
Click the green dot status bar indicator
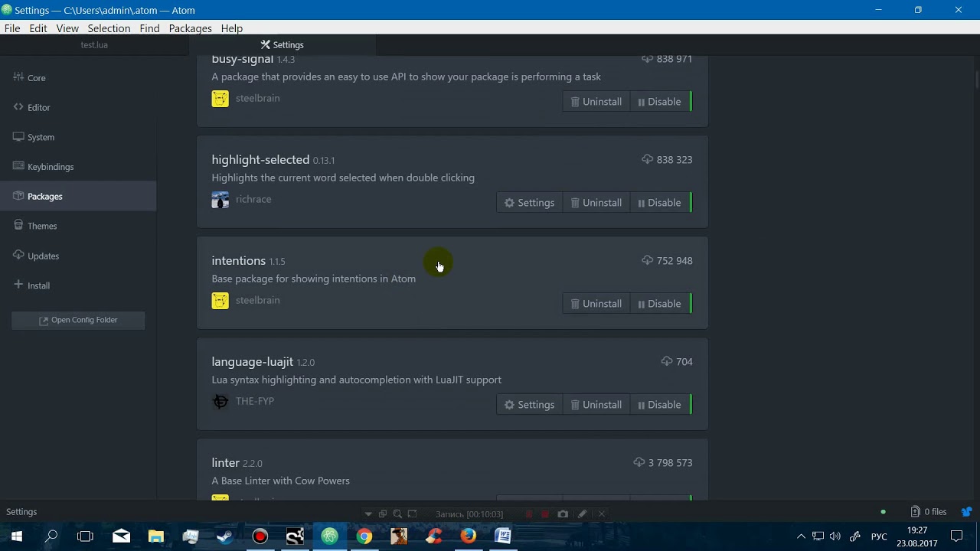[x=884, y=512]
